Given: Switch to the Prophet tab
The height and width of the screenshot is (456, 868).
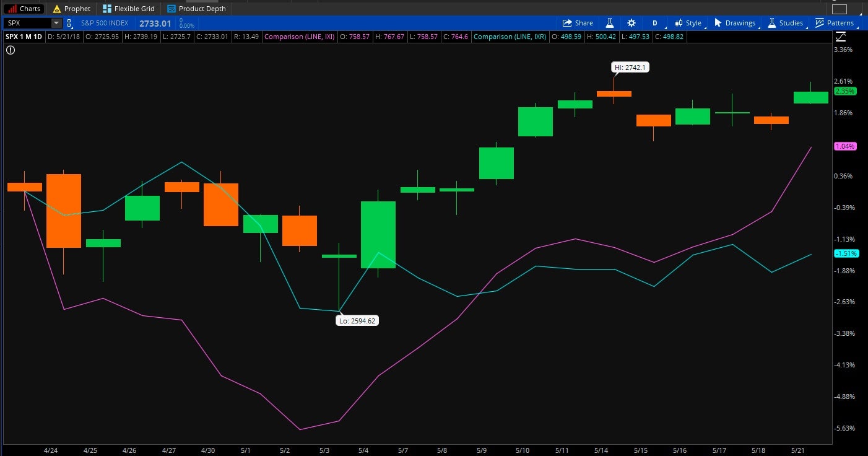Looking at the screenshot, I should [x=71, y=9].
